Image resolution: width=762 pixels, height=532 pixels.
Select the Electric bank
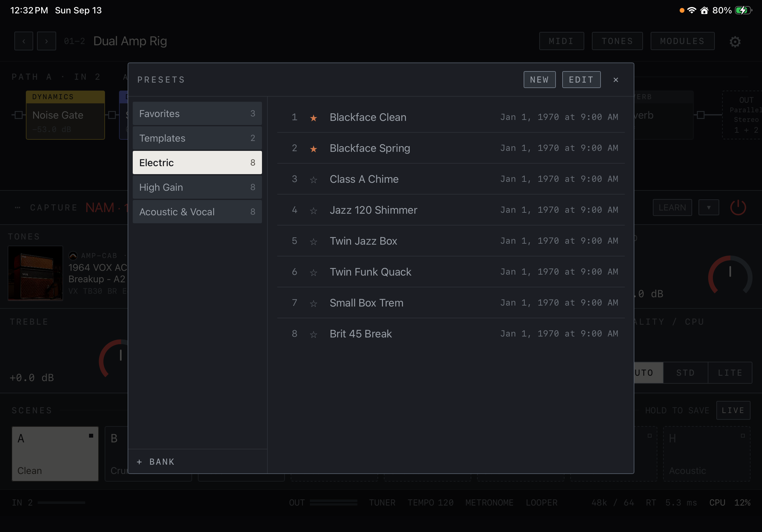click(197, 163)
